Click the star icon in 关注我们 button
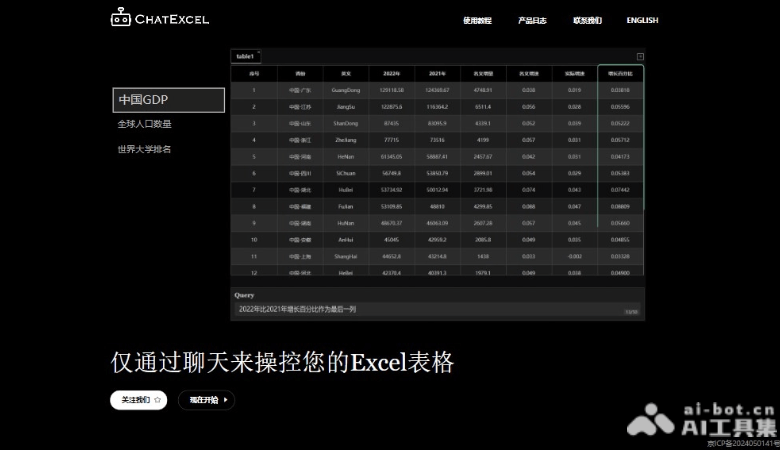The width and height of the screenshot is (780, 450). click(158, 400)
